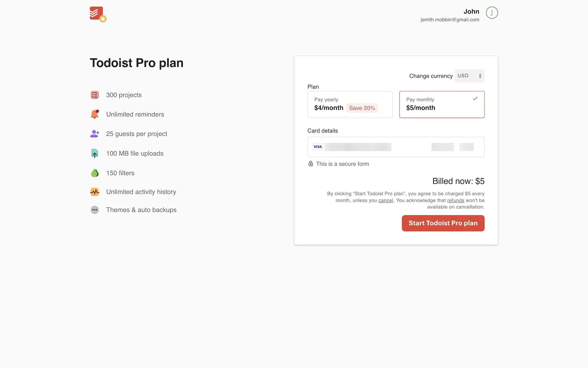The image size is (588, 368).
Task: Click the Unlimited reminders bell icon
Action: tap(95, 114)
